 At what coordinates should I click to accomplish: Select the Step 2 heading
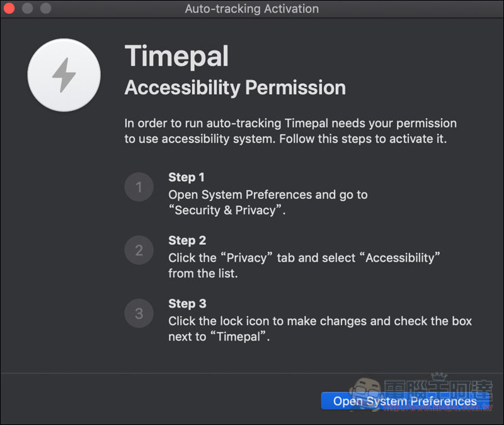(187, 240)
